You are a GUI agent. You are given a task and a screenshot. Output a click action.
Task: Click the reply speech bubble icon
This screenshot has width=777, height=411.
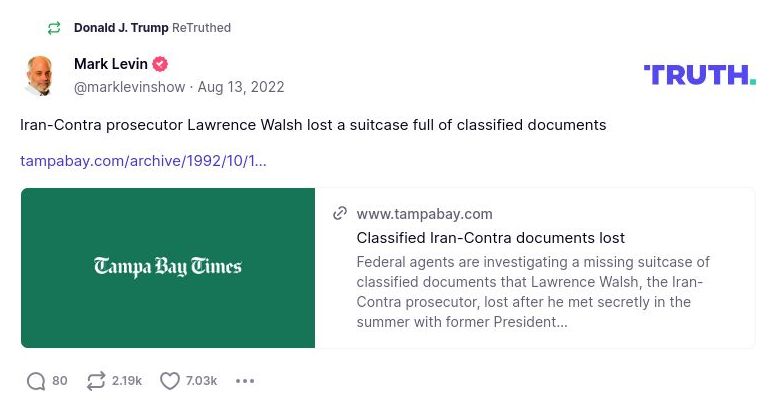click(36, 381)
